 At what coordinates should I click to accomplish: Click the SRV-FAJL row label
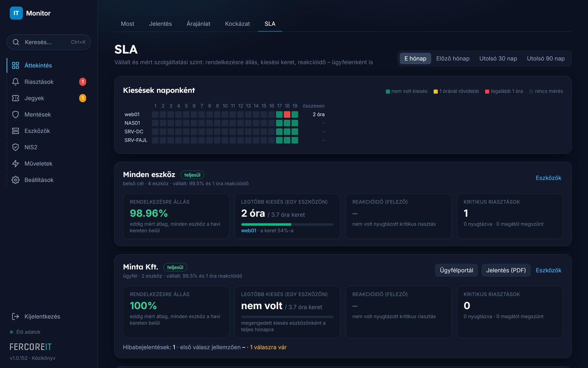[x=136, y=140]
